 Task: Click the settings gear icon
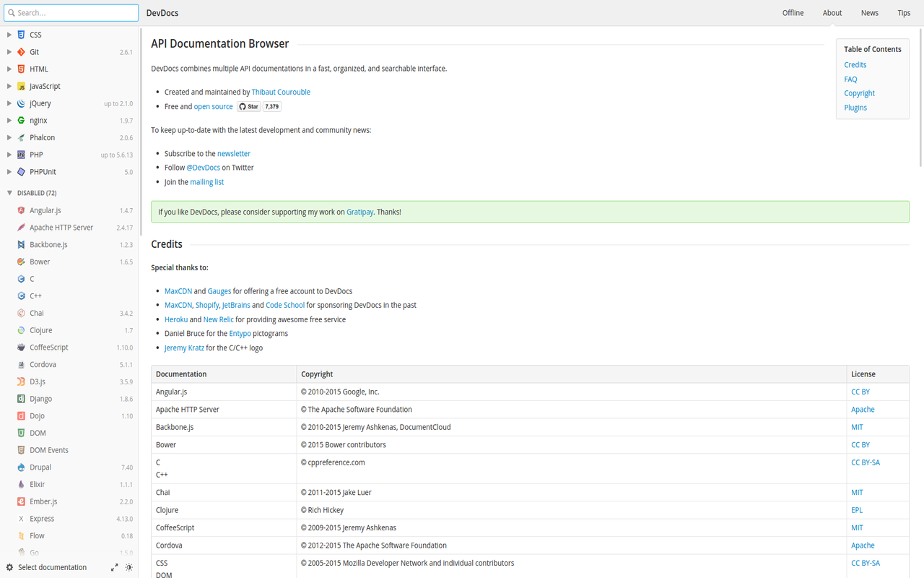click(9, 567)
